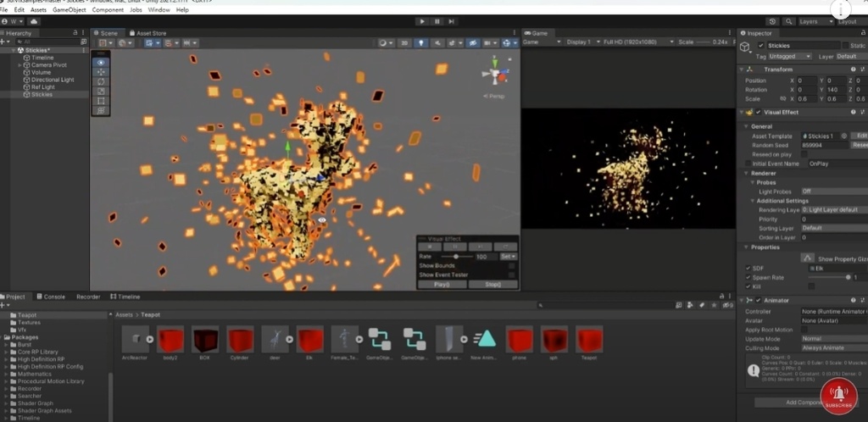Select Volume object in Hierarchy
868x422 pixels.
(x=41, y=73)
